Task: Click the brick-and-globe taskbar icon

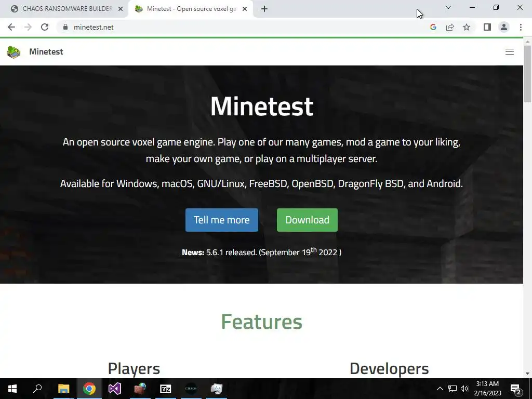Action: tap(140, 389)
